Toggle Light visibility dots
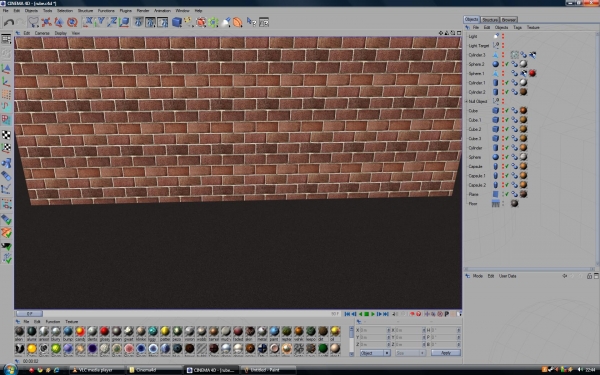The width and height of the screenshot is (600, 375). pyautogui.click(x=503, y=36)
